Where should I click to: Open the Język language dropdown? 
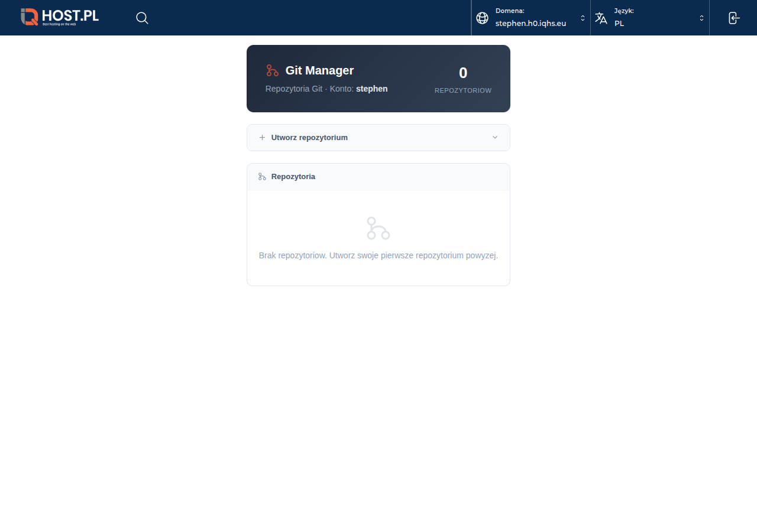[x=702, y=18]
